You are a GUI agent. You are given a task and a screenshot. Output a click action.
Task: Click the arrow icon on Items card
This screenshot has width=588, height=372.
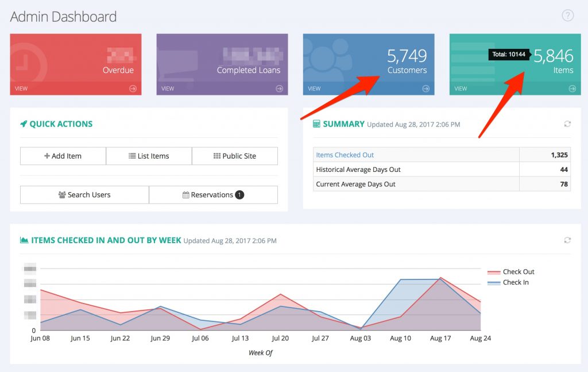(572, 89)
